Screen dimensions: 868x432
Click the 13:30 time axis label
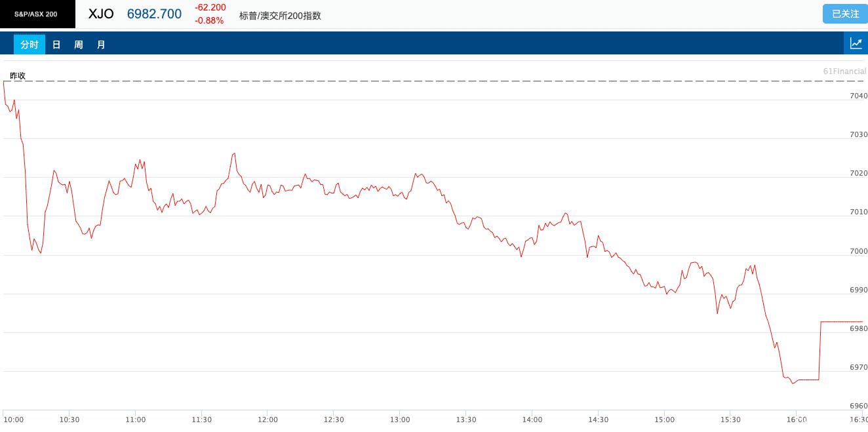(x=466, y=420)
